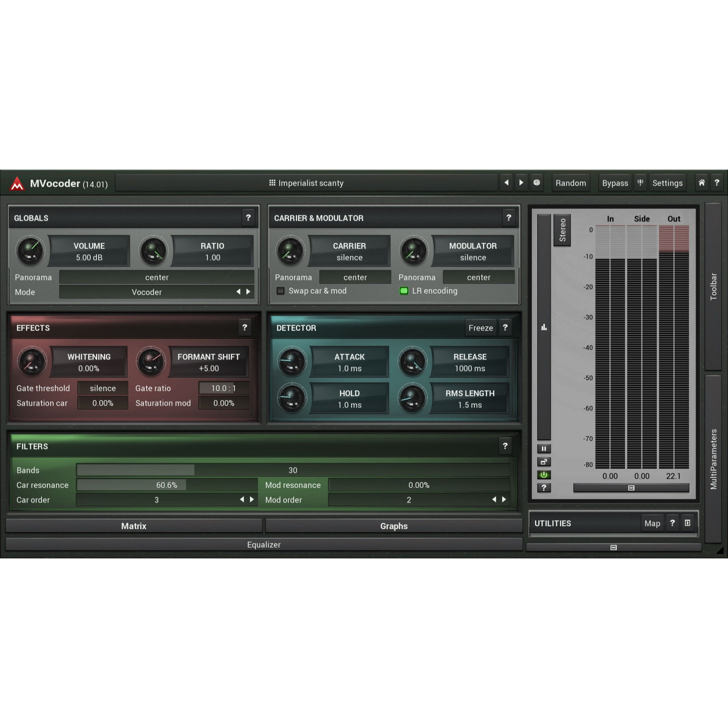Decrease Car order with left arrow
The image size is (728, 728).
[x=242, y=500]
